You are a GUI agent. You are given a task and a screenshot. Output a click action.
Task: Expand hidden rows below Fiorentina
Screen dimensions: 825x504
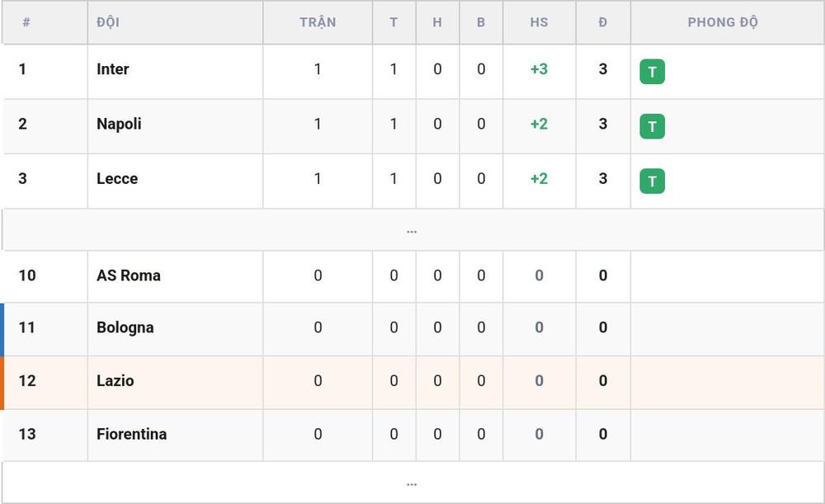[x=412, y=483]
